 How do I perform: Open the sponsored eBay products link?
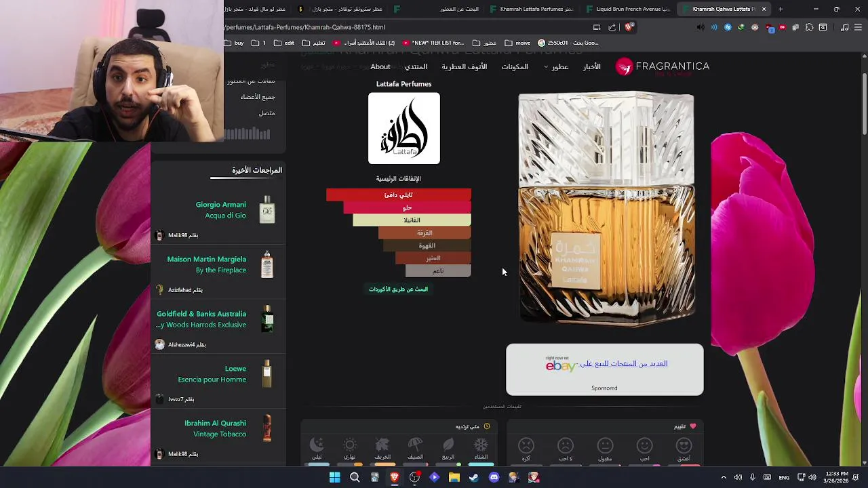tap(623, 364)
